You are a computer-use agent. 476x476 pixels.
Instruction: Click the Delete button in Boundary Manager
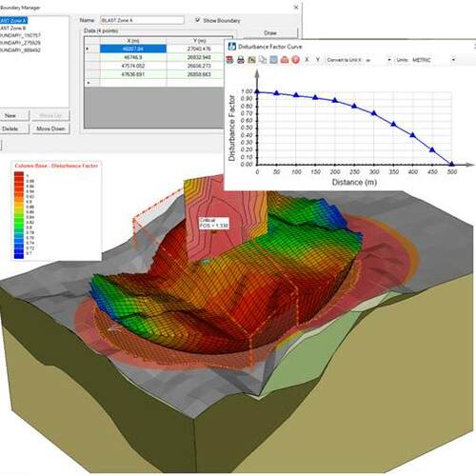(x=14, y=129)
